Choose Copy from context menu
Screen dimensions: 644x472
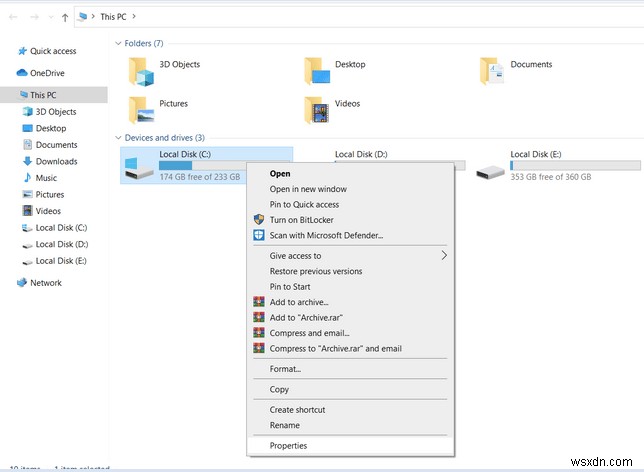[x=350, y=389]
